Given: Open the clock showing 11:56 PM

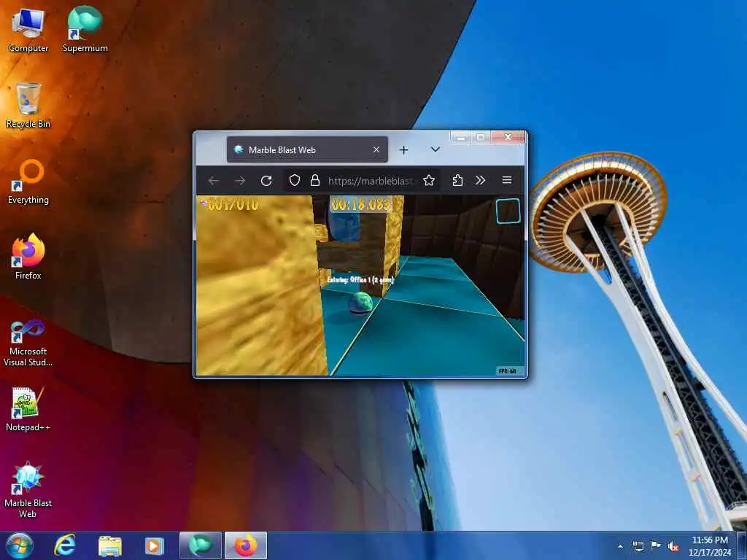Looking at the screenshot, I should pos(710,546).
